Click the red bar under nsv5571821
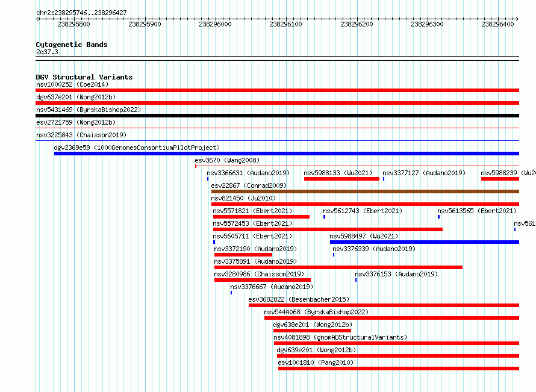Viewport: 536px width, 392px height. click(261, 217)
